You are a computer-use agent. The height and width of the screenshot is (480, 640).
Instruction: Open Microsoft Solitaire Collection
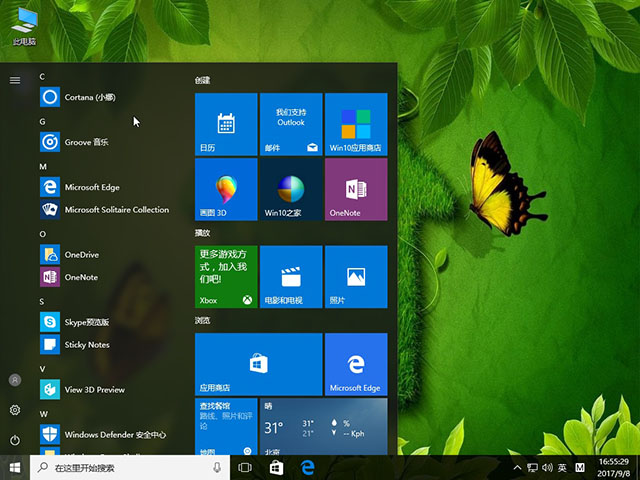104,210
